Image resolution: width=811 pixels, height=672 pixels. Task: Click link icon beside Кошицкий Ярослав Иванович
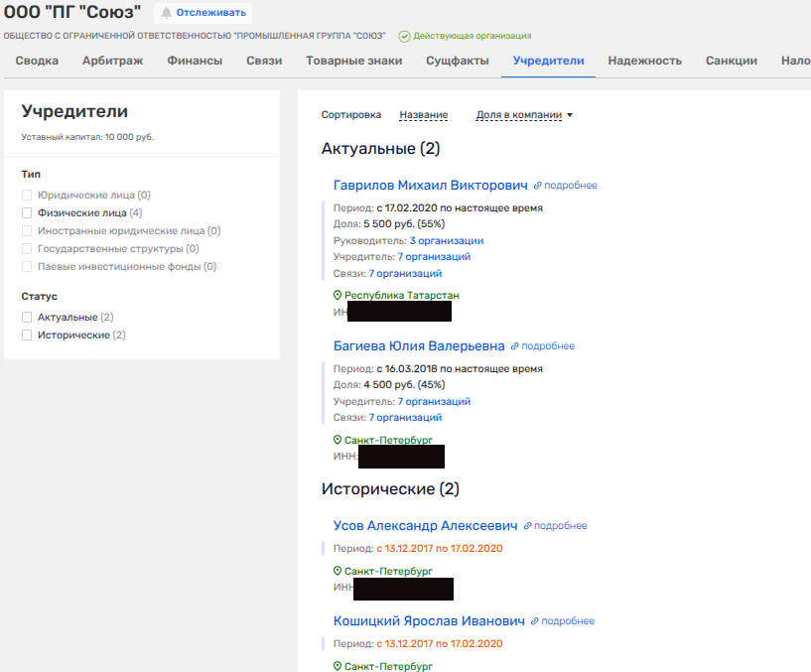(x=535, y=621)
